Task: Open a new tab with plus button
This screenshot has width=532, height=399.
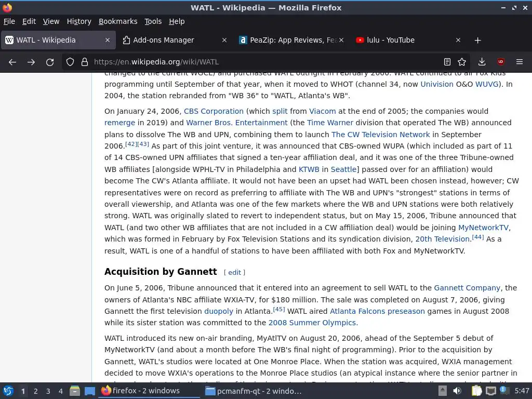Action: (x=478, y=41)
